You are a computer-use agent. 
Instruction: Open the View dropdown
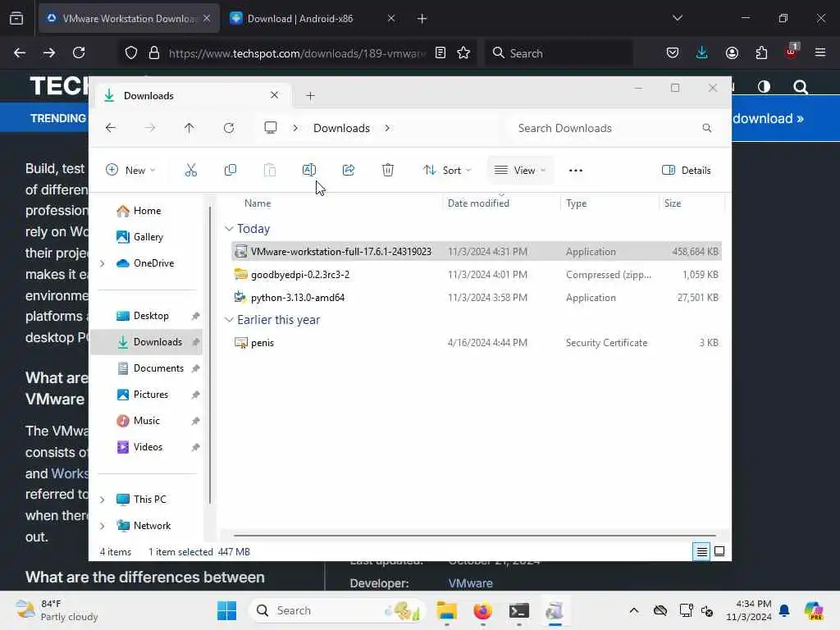519,171
